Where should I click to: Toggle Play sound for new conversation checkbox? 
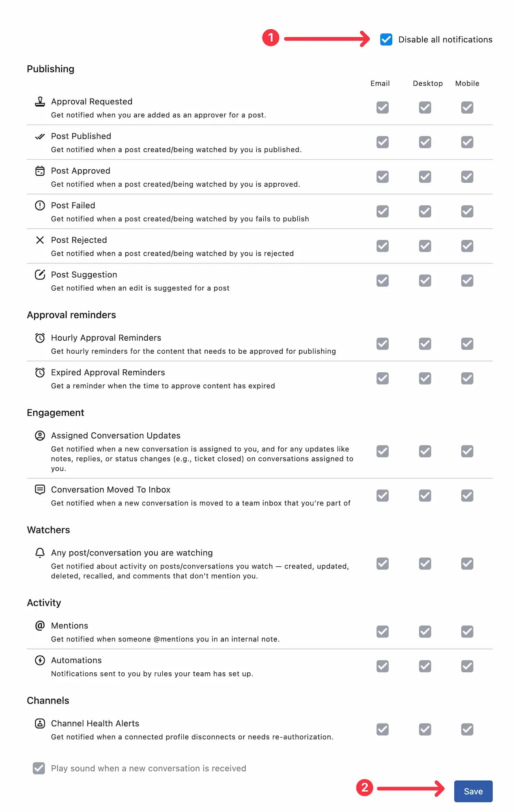click(x=39, y=768)
